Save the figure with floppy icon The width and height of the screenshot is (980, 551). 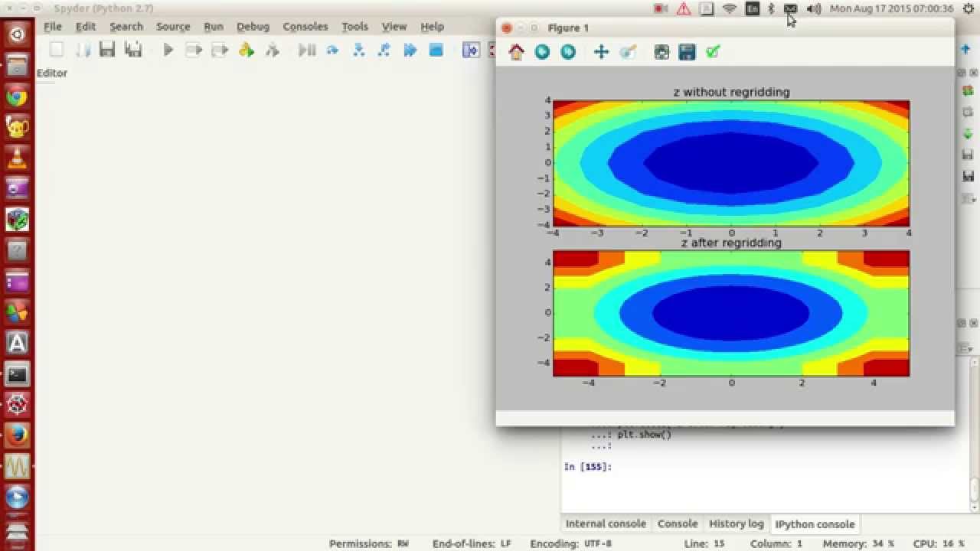(x=688, y=52)
